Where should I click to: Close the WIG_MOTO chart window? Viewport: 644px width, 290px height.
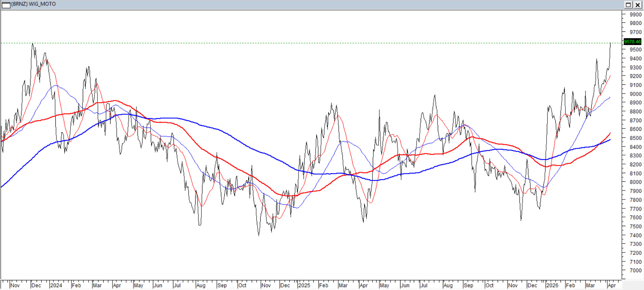pyautogui.click(x=638, y=5)
